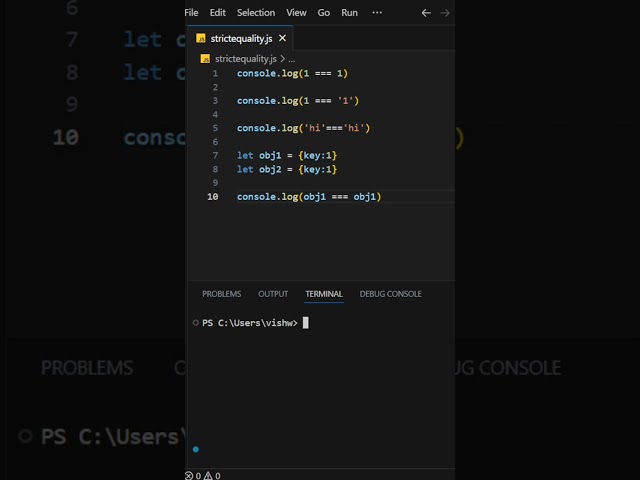
Task: Click line number 3 in the gutter
Action: point(215,101)
